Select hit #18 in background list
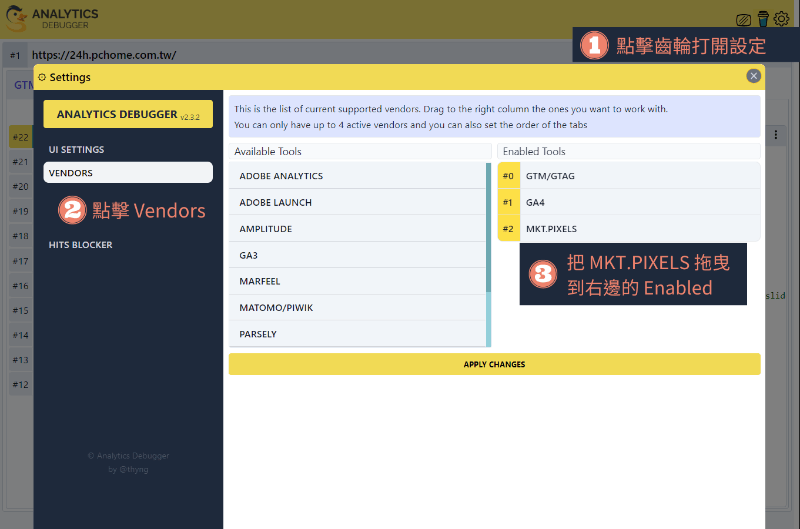 click(21, 236)
